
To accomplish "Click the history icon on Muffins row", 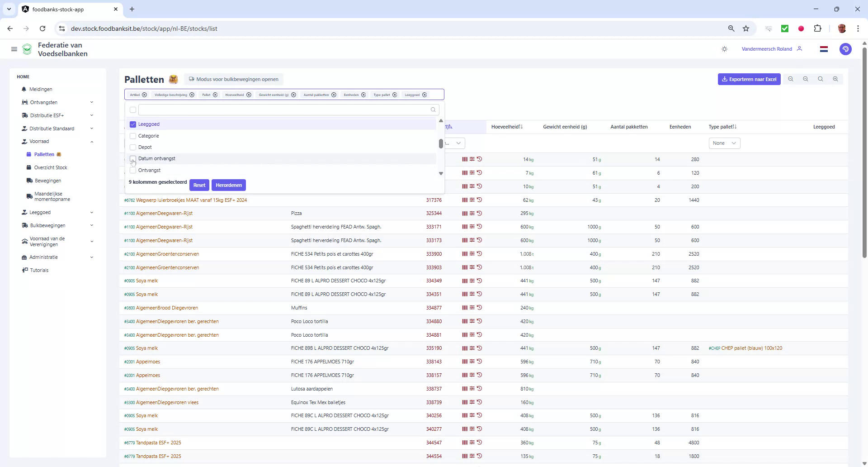I will coord(480,308).
